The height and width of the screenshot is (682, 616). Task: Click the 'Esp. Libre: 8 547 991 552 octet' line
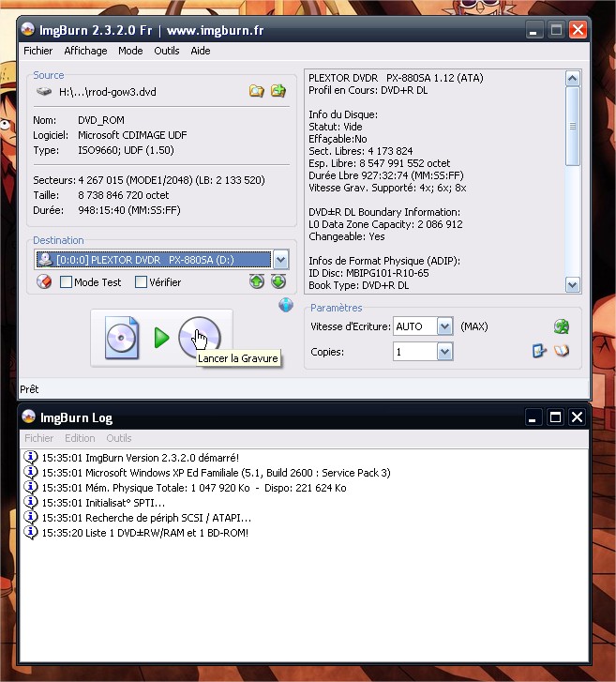click(x=379, y=163)
